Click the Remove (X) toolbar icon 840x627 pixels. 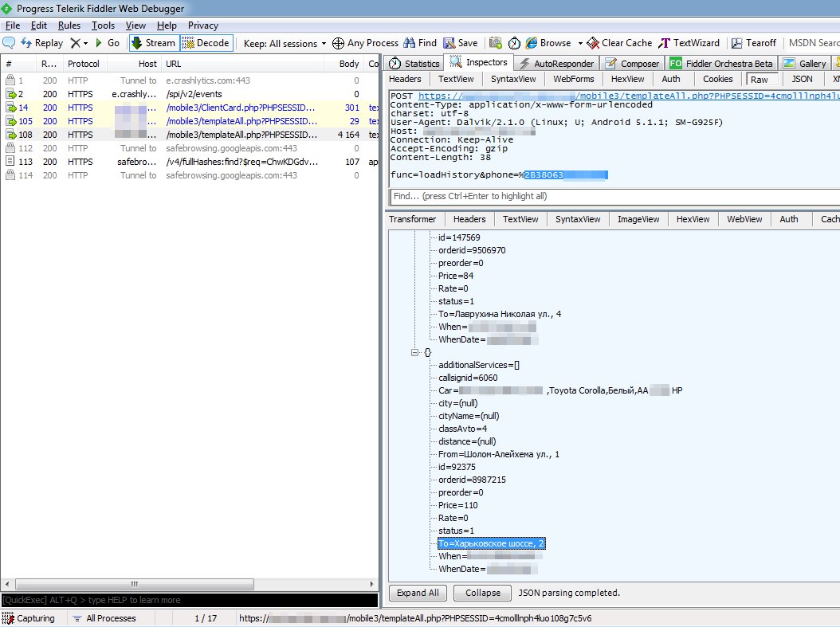click(x=76, y=43)
